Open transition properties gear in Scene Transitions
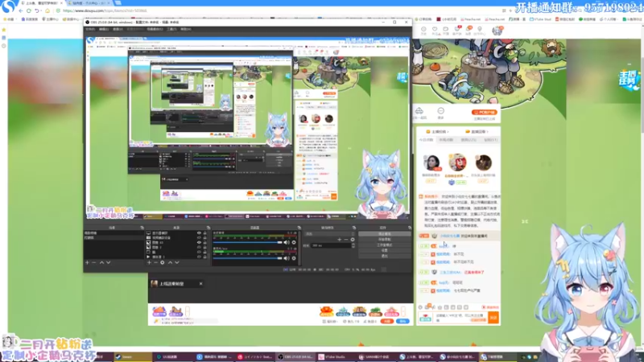Image resolution: width=644 pixels, height=362 pixels. click(353, 240)
